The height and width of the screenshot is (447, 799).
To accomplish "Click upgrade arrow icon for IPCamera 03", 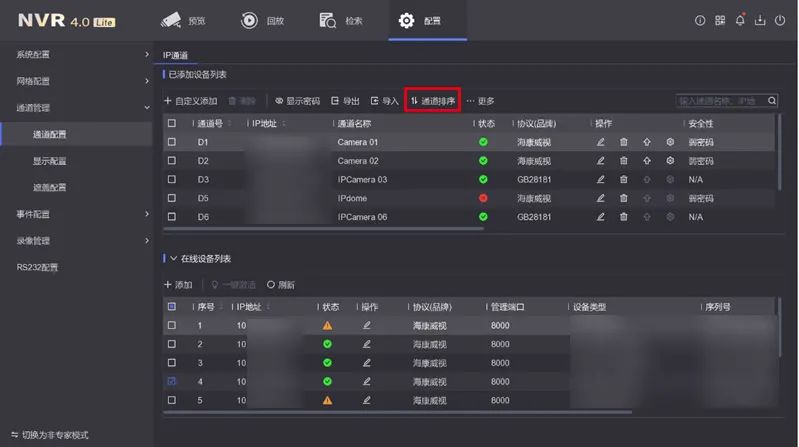I will (x=647, y=179).
